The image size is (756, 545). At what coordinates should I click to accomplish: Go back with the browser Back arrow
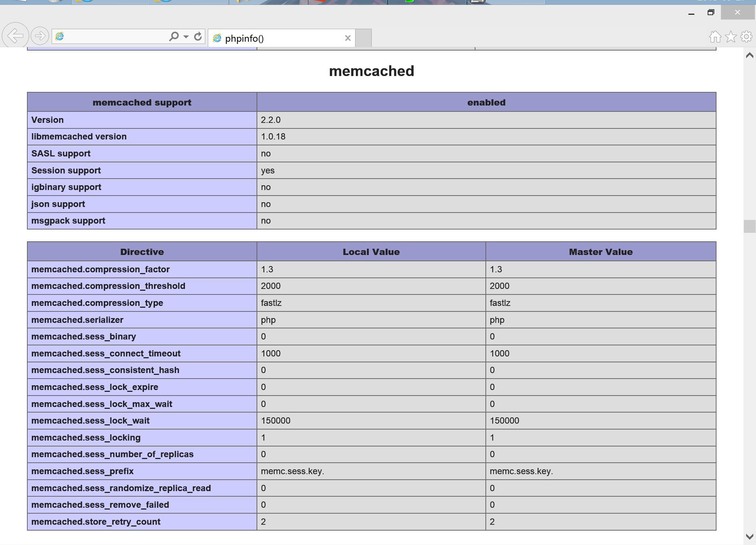(15, 36)
